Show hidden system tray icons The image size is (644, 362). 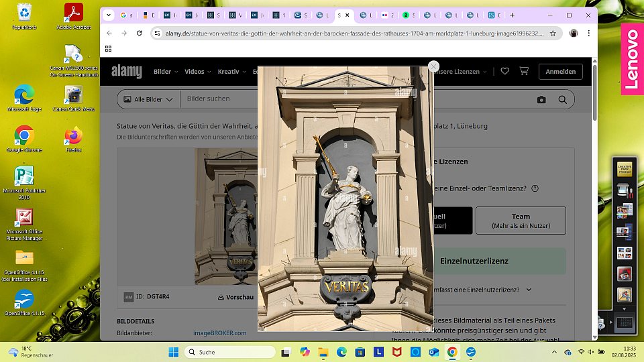coord(554,352)
